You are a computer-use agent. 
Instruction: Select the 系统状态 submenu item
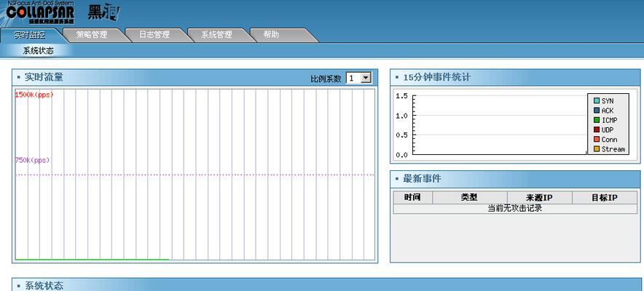pos(38,51)
